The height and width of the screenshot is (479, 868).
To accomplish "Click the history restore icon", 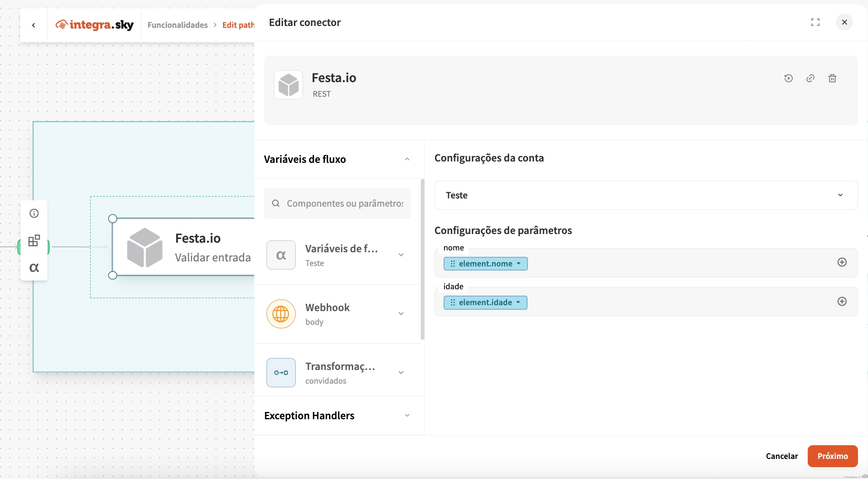I will point(788,78).
